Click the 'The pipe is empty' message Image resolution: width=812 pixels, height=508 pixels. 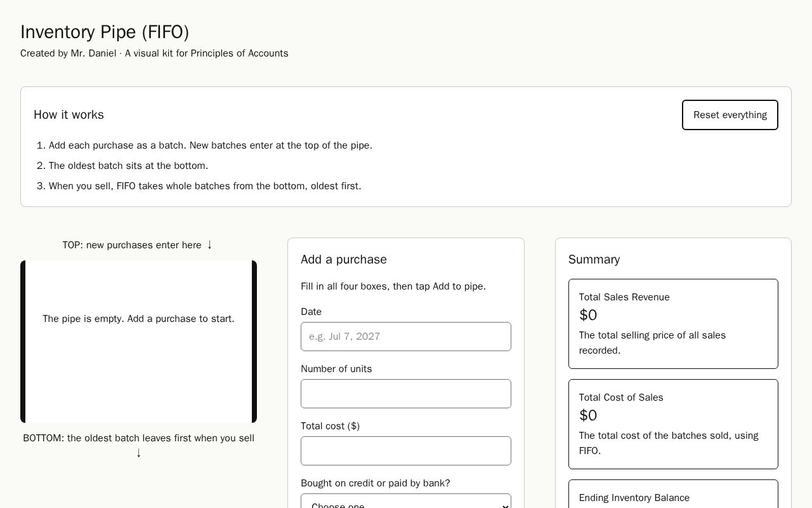(138, 319)
